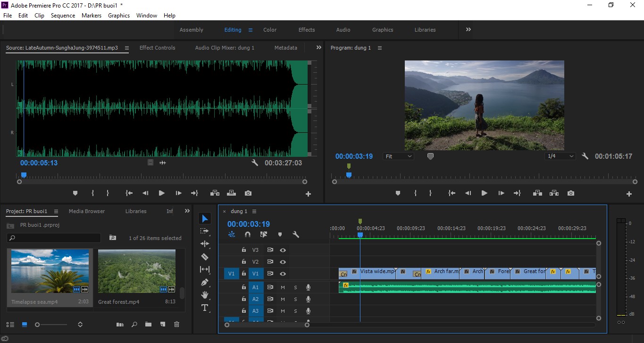
Task: Expand hidden workspaces chevron in top bar
Action: pyautogui.click(x=468, y=29)
